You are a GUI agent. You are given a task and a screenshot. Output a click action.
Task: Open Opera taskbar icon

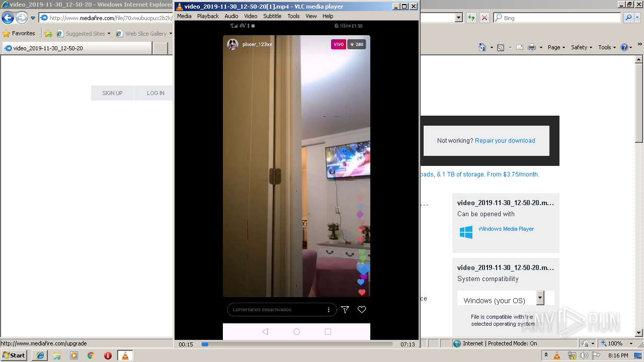(x=108, y=355)
